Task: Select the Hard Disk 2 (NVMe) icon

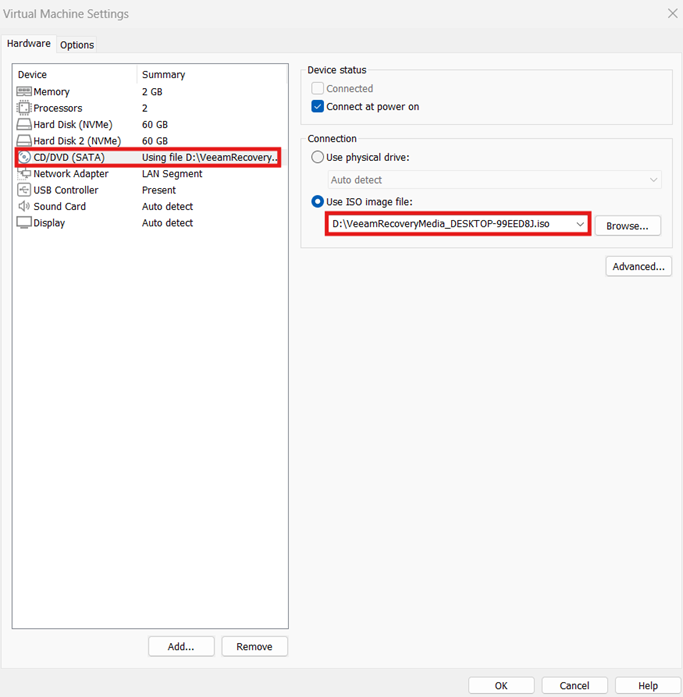Action: click(24, 141)
